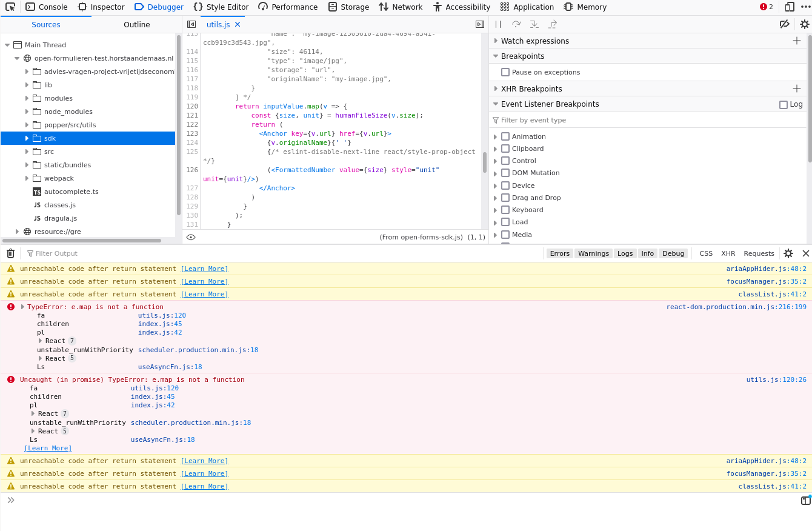
Task: Add an XHR breakpoint via the plus icon
Action: pos(797,88)
